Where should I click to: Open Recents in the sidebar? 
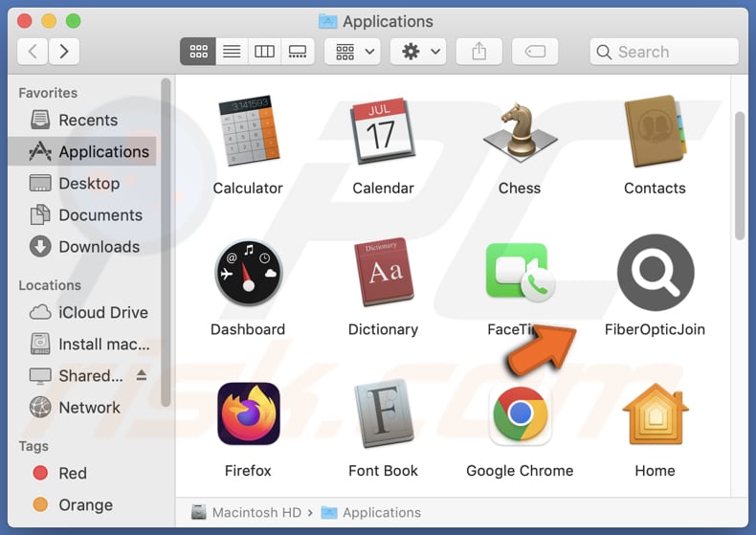(82, 120)
